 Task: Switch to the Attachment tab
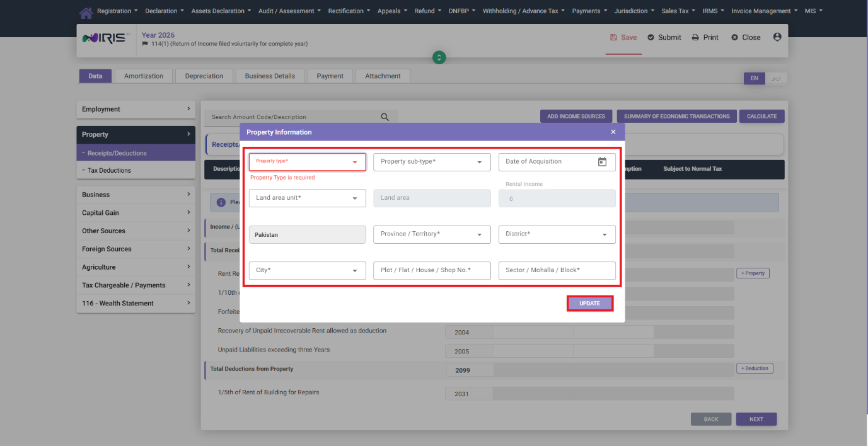(383, 76)
